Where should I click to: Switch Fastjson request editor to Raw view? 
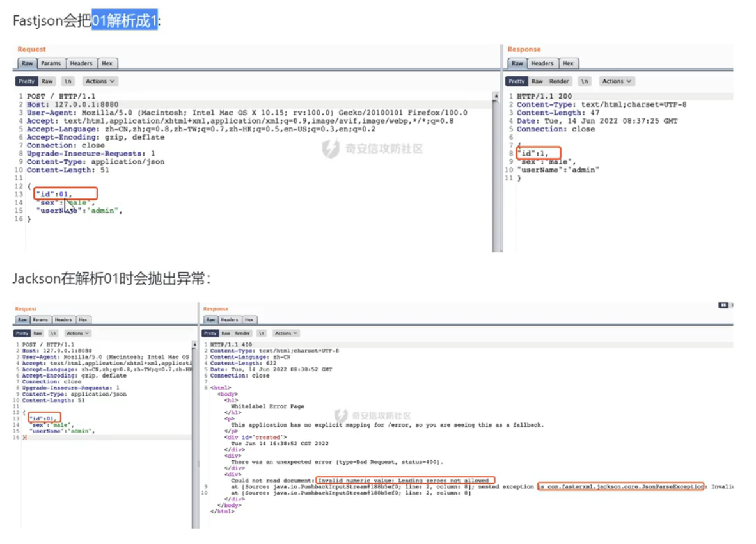coord(47,81)
